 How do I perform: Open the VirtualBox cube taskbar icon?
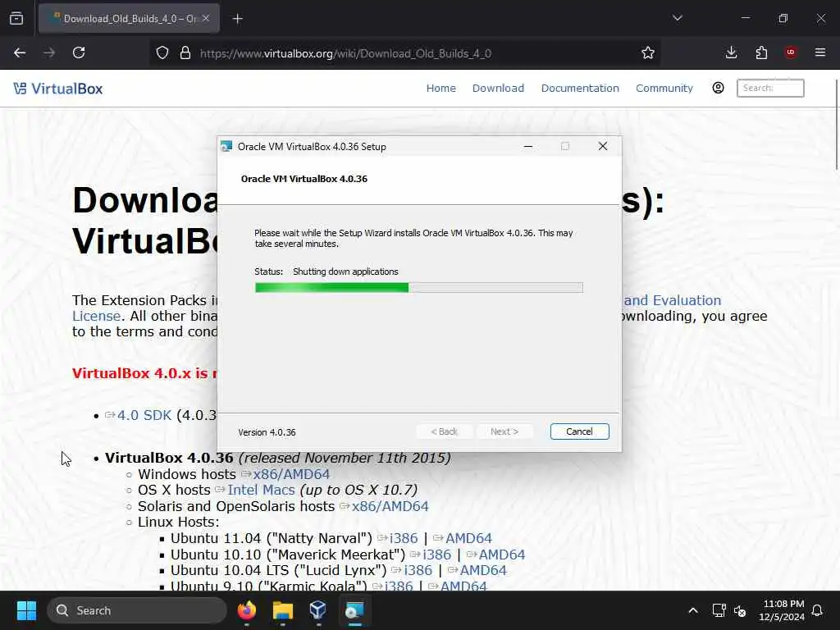pos(318,610)
